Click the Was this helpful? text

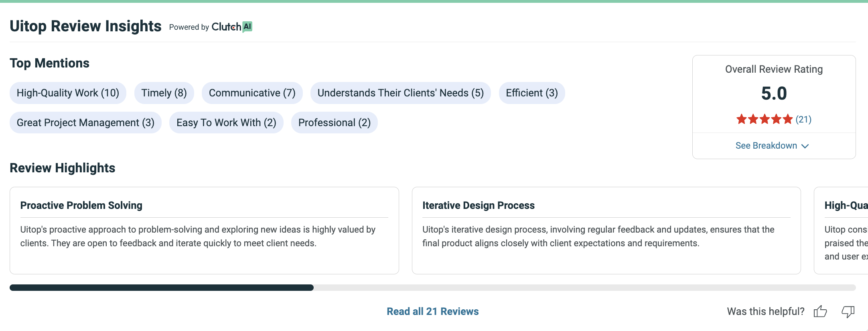click(766, 311)
